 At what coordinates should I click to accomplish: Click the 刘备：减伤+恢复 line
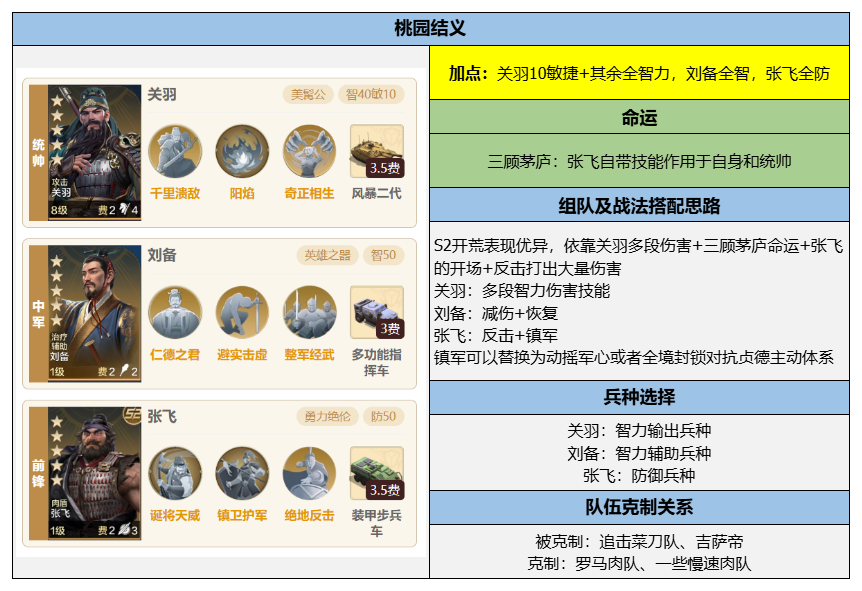[496, 313]
